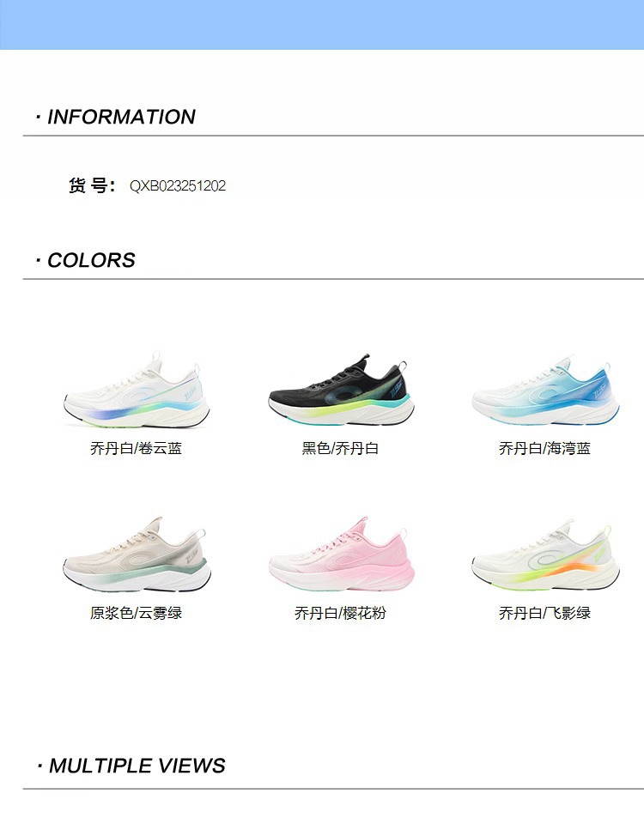Select the pink 乔丹白/樱花粉 shoe image
Image resolution: width=644 pixels, height=824 pixels.
pos(341,554)
